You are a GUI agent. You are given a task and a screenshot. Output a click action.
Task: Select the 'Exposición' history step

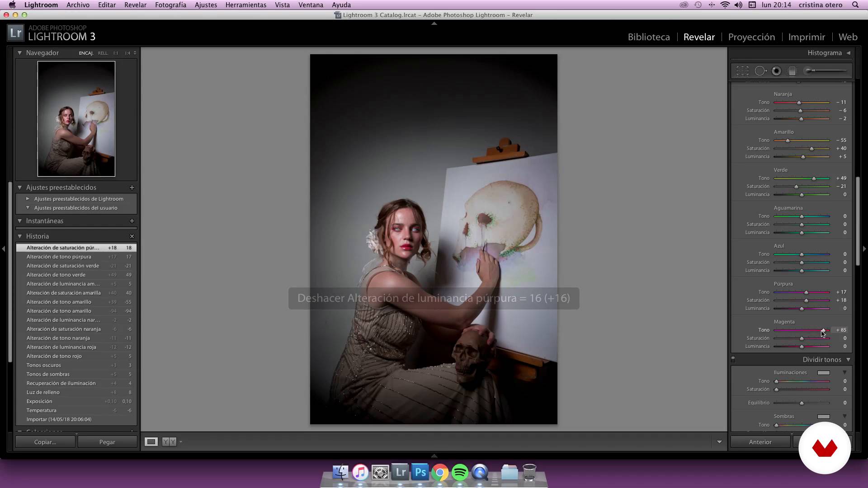coord(76,401)
